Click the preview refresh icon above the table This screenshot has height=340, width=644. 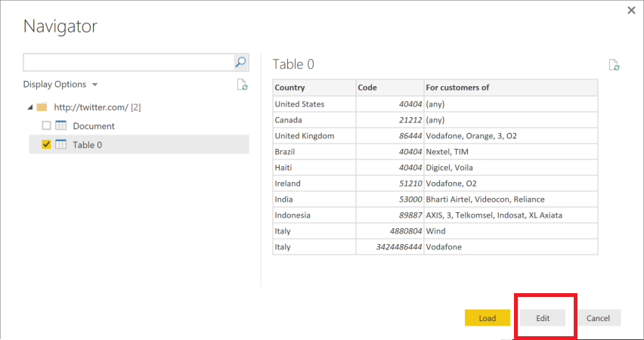coord(615,65)
